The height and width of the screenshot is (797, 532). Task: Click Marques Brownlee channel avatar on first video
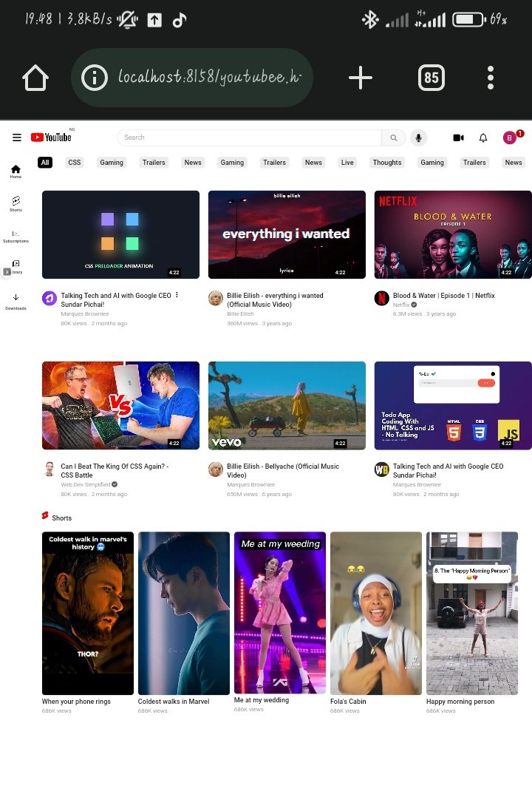click(x=50, y=299)
